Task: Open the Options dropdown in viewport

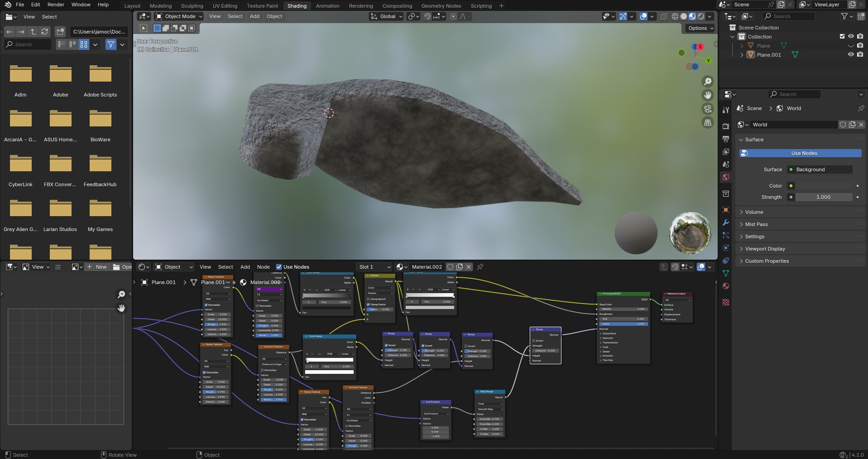Action: click(700, 28)
